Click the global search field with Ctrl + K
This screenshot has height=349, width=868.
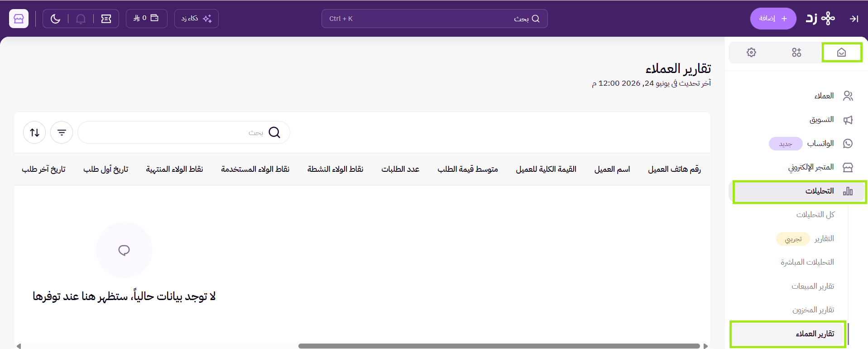tap(434, 19)
